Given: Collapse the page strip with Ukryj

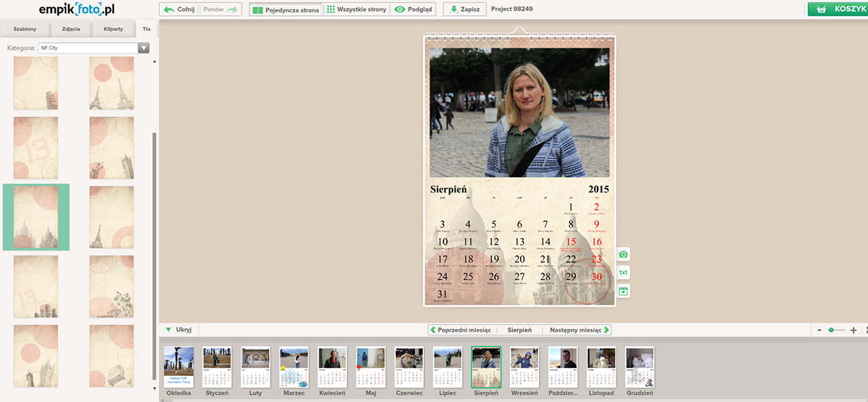Looking at the screenshot, I should (x=179, y=330).
